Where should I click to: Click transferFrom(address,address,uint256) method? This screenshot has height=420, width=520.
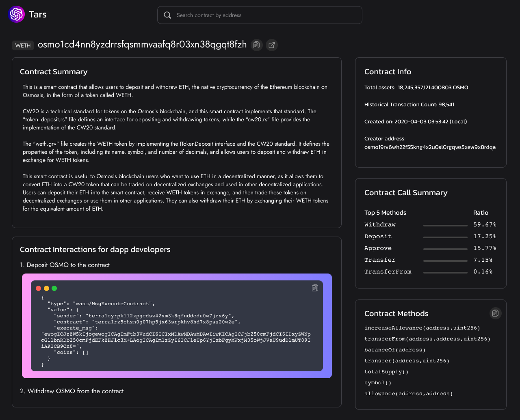427,339
